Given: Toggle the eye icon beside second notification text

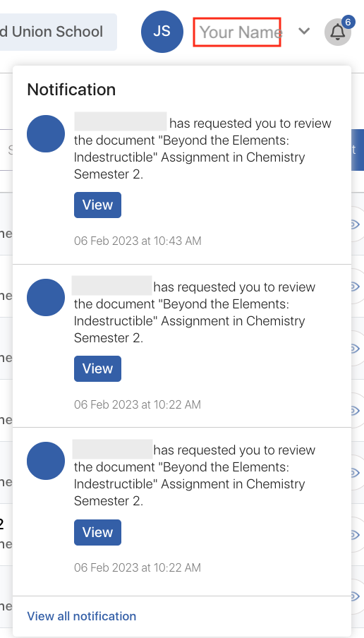Looking at the screenshot, I should pyautogui.click(x=355, y=287).
